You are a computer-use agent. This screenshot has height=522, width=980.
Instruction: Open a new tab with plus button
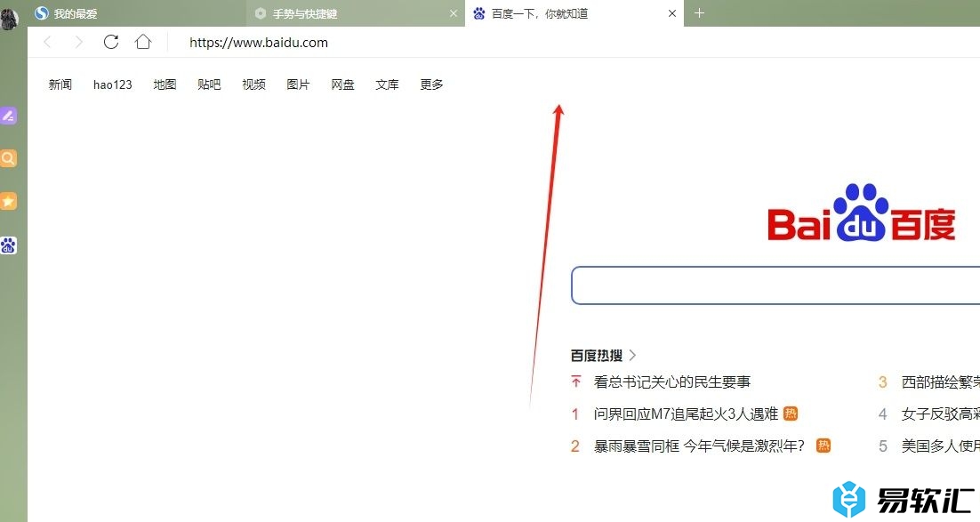pos(699,13)
